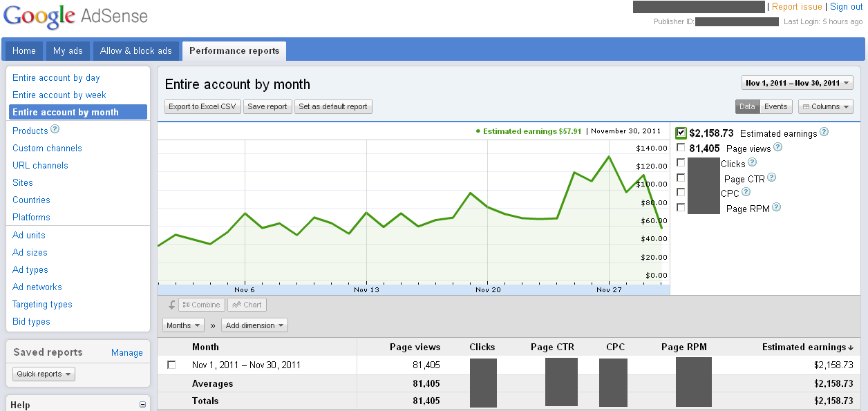The image size is (868, 411).
Task: Open the Months dimension dropdown
Action: click(x=183, y=325)
